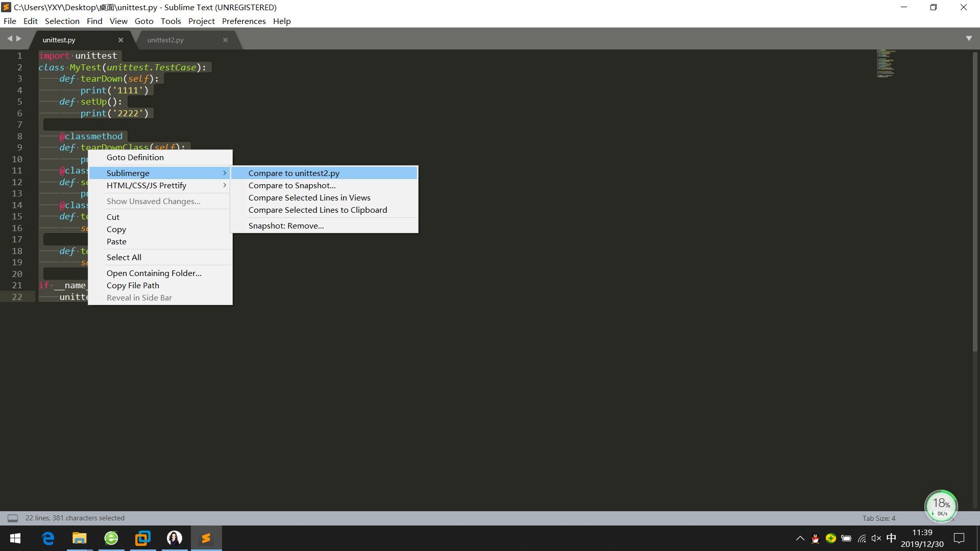Unmute the system volume in the tray
The image size is (980, 551).
coord(876,538)
